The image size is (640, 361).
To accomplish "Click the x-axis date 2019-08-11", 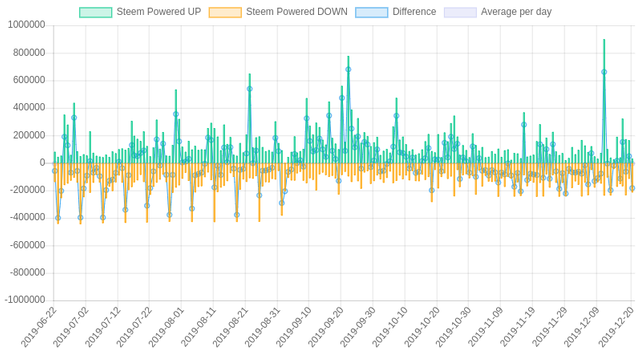I will pos(198,327).
